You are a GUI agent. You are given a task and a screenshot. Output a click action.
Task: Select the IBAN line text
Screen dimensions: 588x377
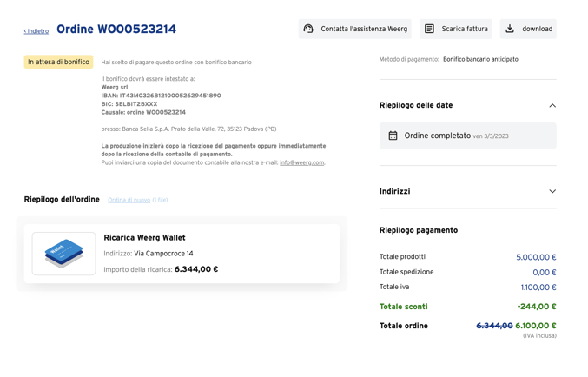coord(161,96)
